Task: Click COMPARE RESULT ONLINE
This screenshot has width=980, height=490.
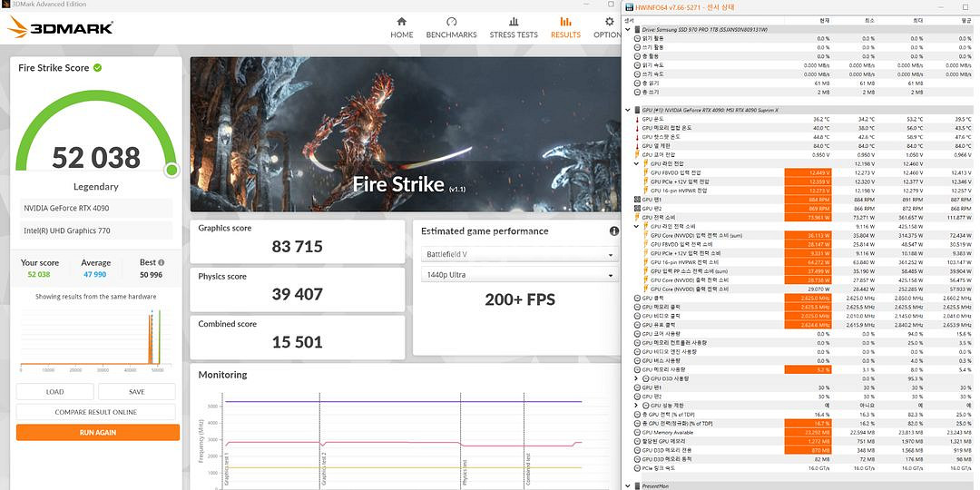Action: (95, 412)
